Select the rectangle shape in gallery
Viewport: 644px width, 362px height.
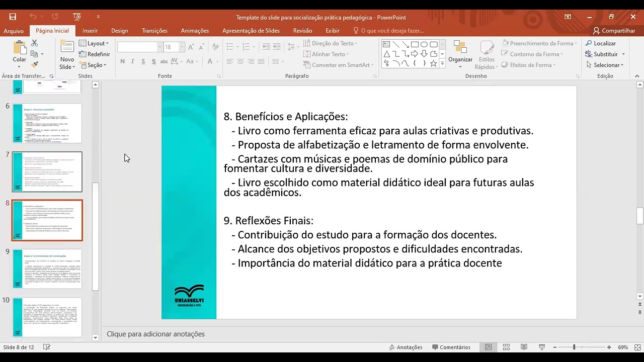415,44
